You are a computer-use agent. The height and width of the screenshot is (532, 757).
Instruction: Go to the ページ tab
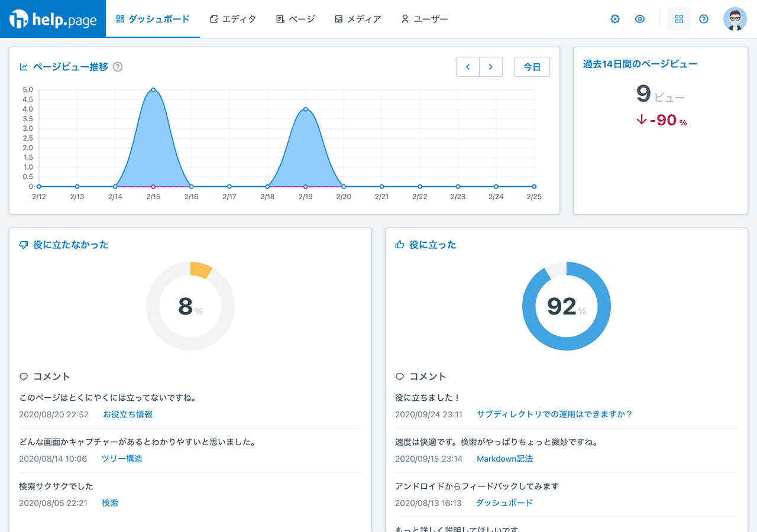295,19
